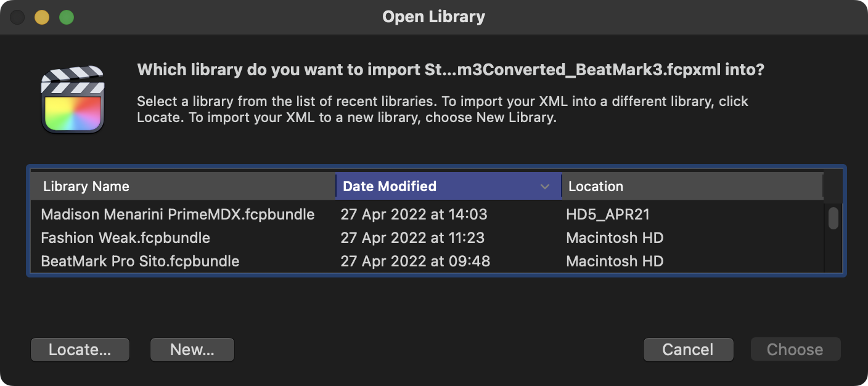
Task: Click the Locate... button
Action: [80, 350]
